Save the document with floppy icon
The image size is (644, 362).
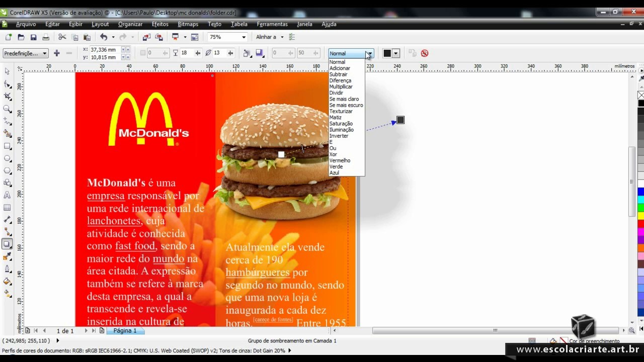(x=33, y=37)
